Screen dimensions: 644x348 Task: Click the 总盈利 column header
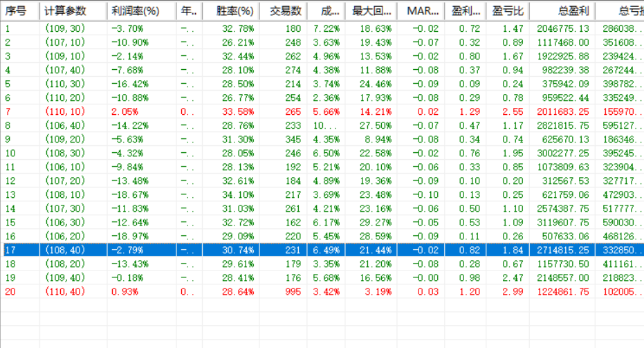[562, 11]
